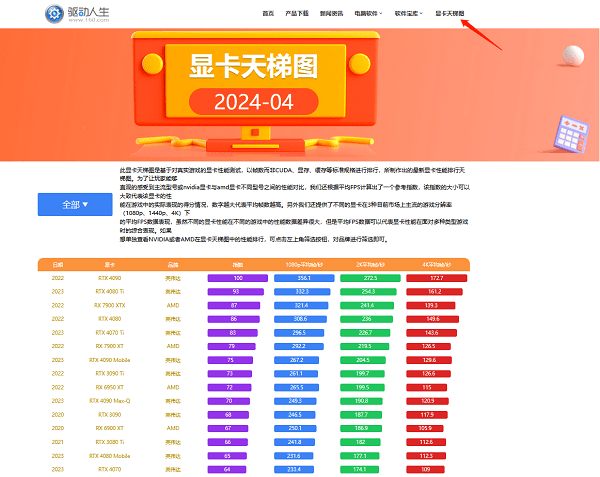Viewport: 600px width, 477px height.
Task: Click the purple index bar showing 64
Action: pyautogui.click(x=227, y=469)
